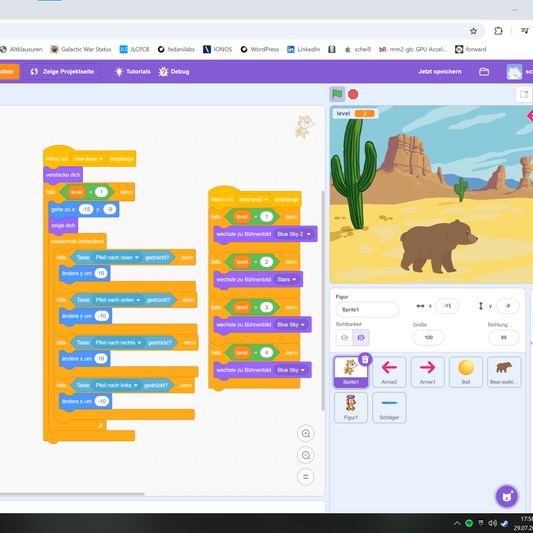Click the green flag to start project

[337, 94]
